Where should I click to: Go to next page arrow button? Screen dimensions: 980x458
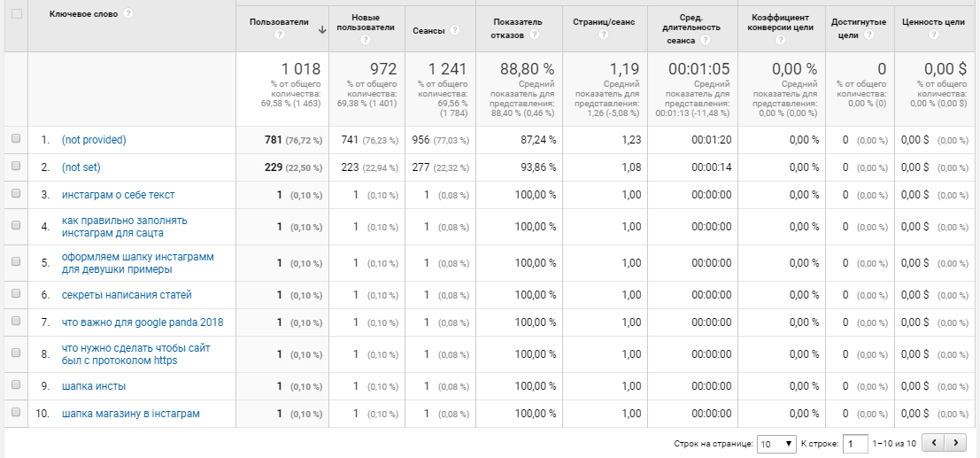point(955,444)
